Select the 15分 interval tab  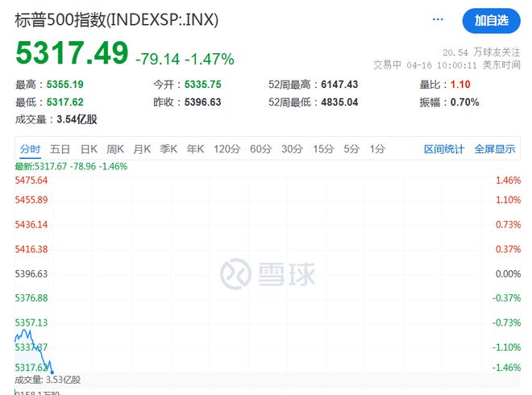(323, 149)
